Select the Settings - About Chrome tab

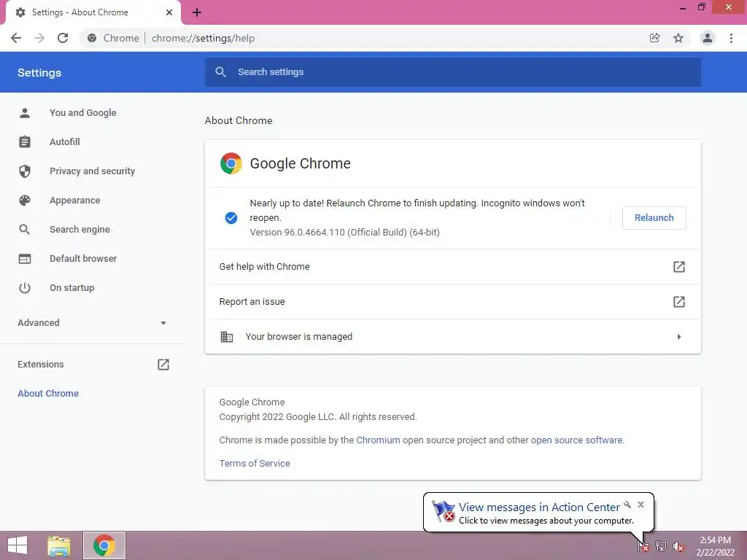click(x=93, y=12)
